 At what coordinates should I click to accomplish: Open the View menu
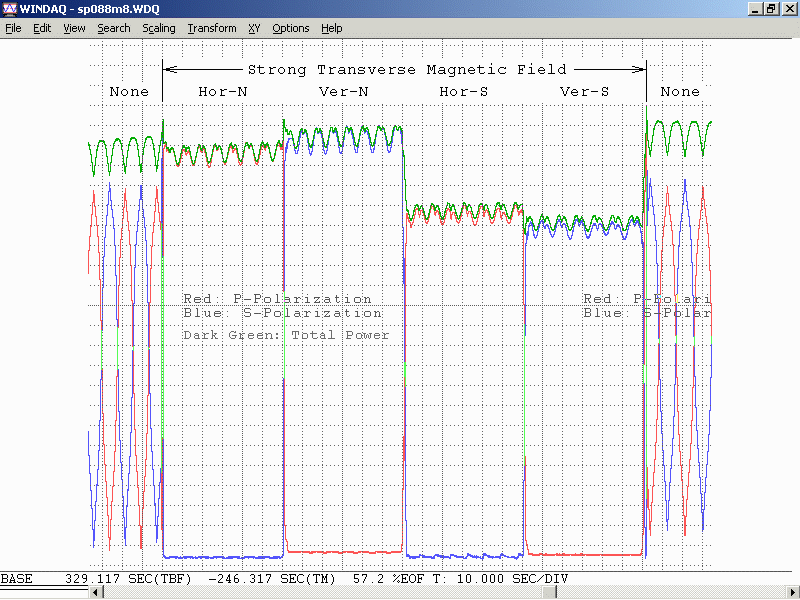[x=74, y=28]
